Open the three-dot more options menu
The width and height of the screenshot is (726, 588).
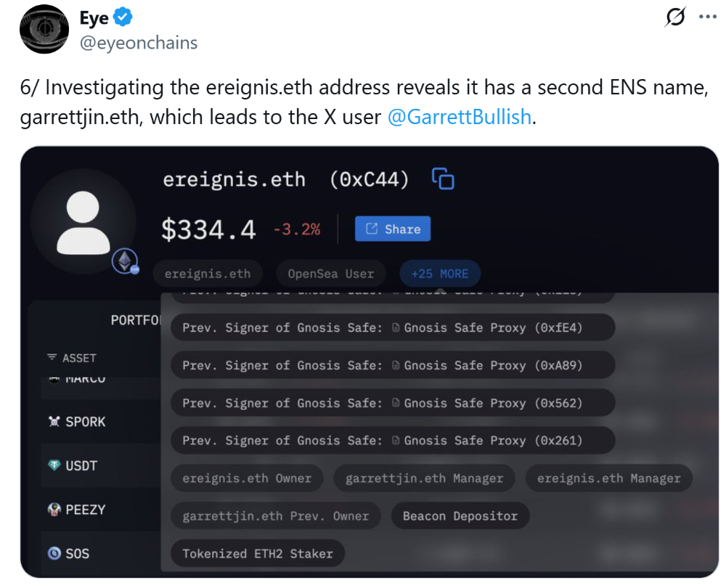[707, 18]
